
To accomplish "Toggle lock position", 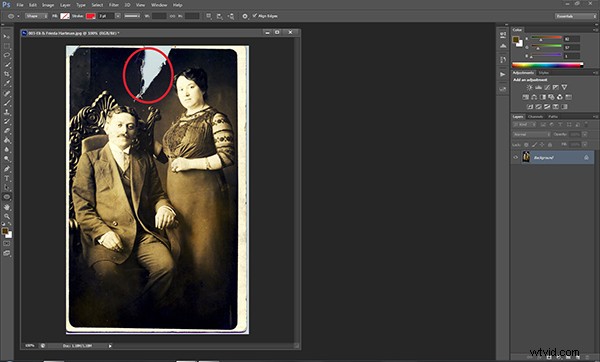I will click(x=542, y=145).
